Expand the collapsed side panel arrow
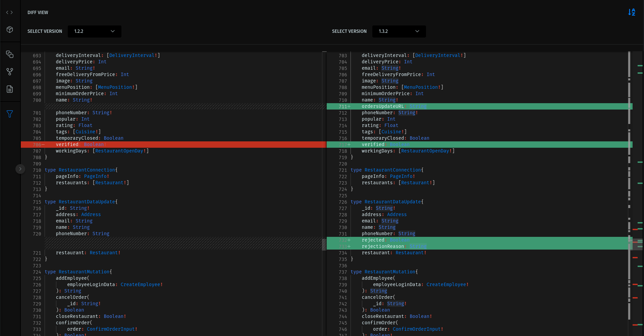Image resolution: width=644 pixels, height=336 pixels. point(20,169)
